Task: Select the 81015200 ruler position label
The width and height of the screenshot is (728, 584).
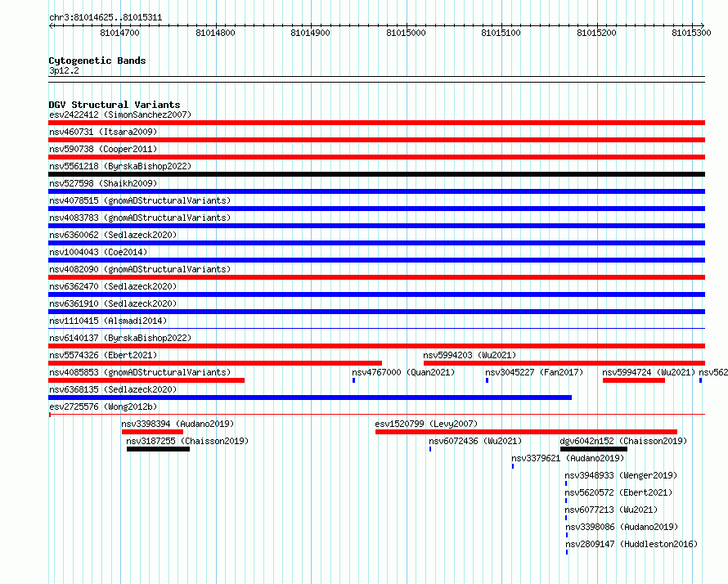Action: [596, 33]
